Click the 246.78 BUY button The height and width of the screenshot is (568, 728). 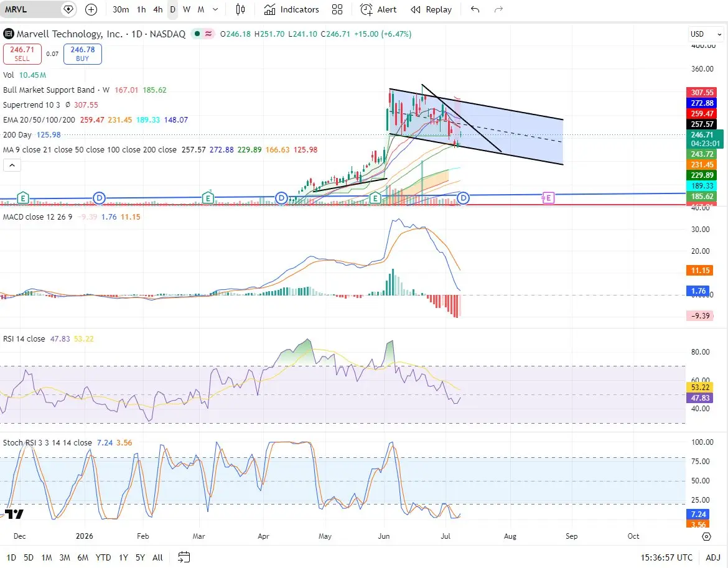pyautogui.click(x=83, y=54)
